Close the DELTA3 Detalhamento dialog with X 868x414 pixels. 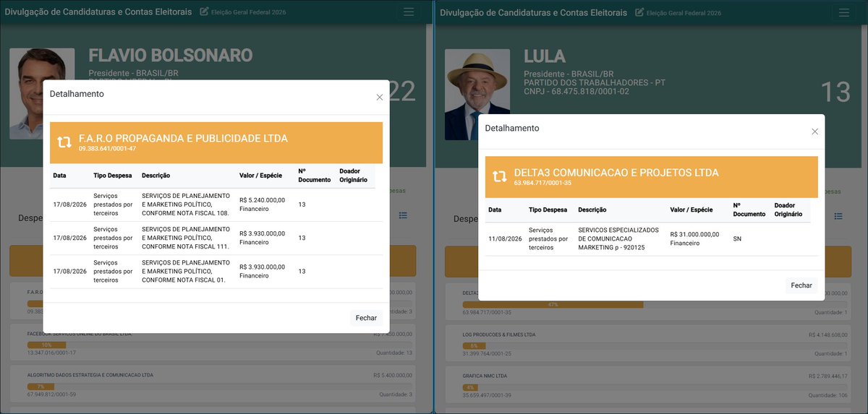click(815, 131)
